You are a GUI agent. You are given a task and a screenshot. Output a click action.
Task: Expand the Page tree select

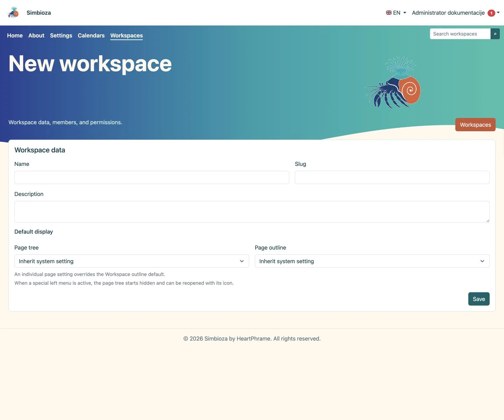132,261
